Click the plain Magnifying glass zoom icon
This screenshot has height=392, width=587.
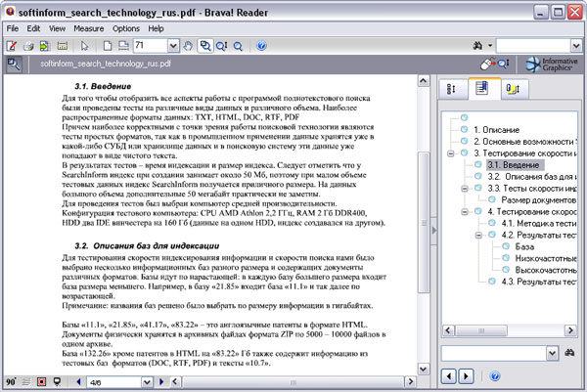[x=238, y=46]
